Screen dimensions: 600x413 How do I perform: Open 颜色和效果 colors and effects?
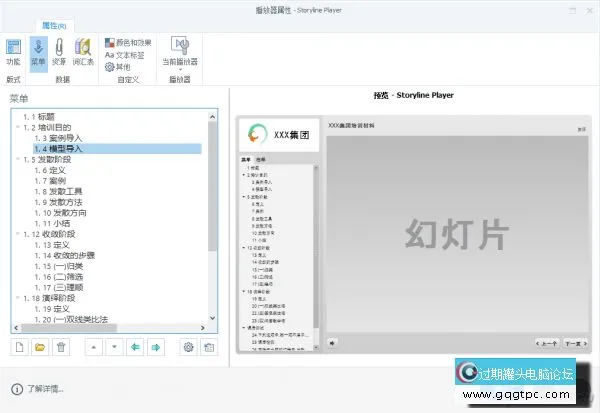(x=128, y=42)
